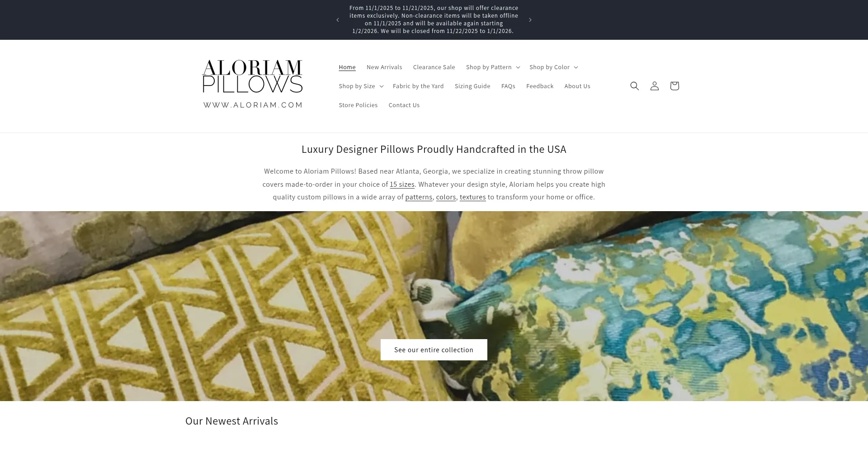Click the See our entire collection button
868x449 pixels.
point(434,350)
